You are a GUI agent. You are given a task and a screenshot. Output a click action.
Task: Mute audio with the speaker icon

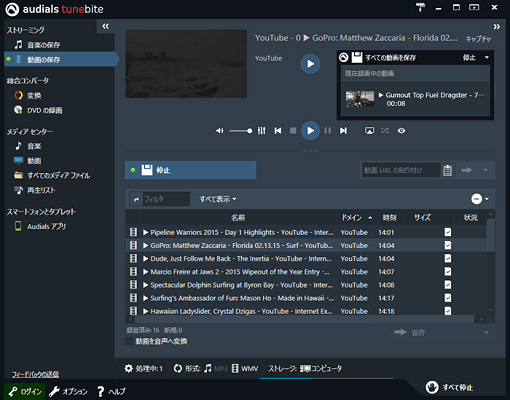coord(220,131)
